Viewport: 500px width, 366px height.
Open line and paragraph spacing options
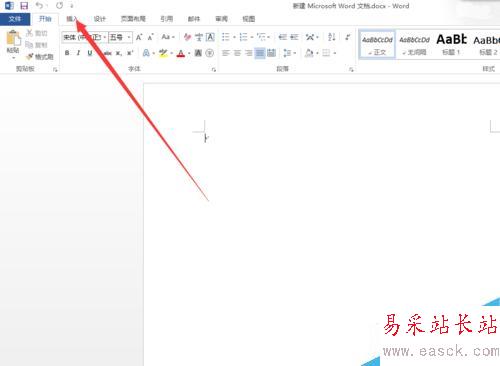[287, 53]
